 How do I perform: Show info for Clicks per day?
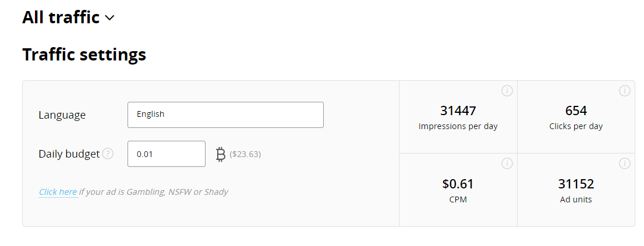point(624,91)
